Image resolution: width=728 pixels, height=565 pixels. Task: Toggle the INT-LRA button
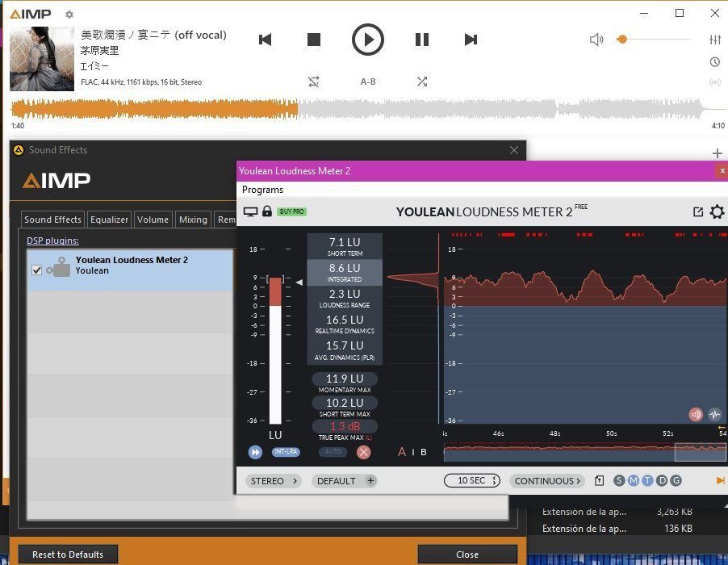point(286,451)
